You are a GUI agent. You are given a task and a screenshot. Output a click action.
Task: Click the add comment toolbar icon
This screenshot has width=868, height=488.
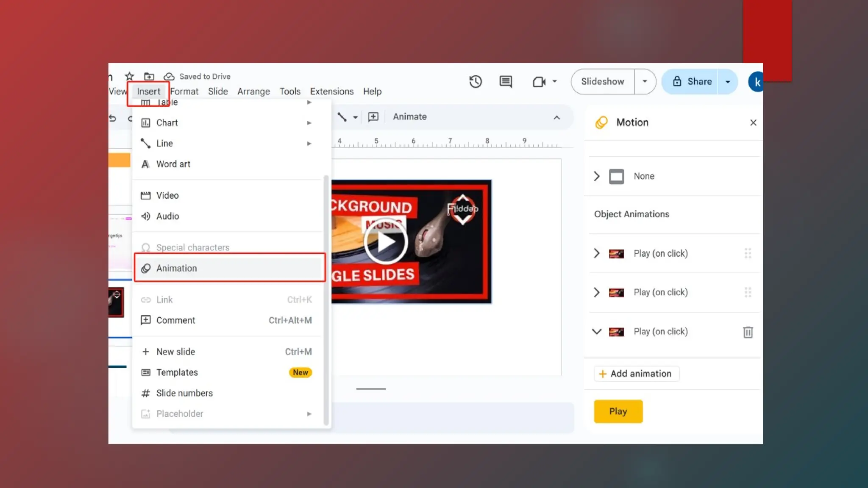[x=373, y=117]
